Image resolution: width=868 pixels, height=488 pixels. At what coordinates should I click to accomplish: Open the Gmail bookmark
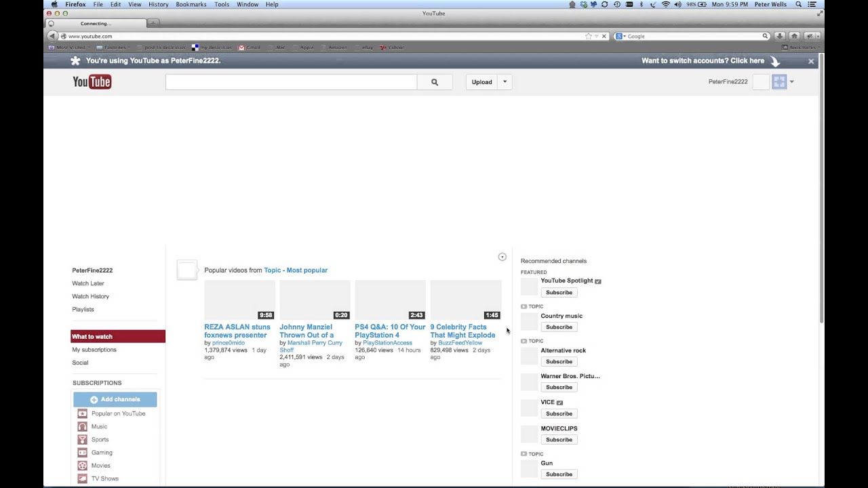[250, 47]
